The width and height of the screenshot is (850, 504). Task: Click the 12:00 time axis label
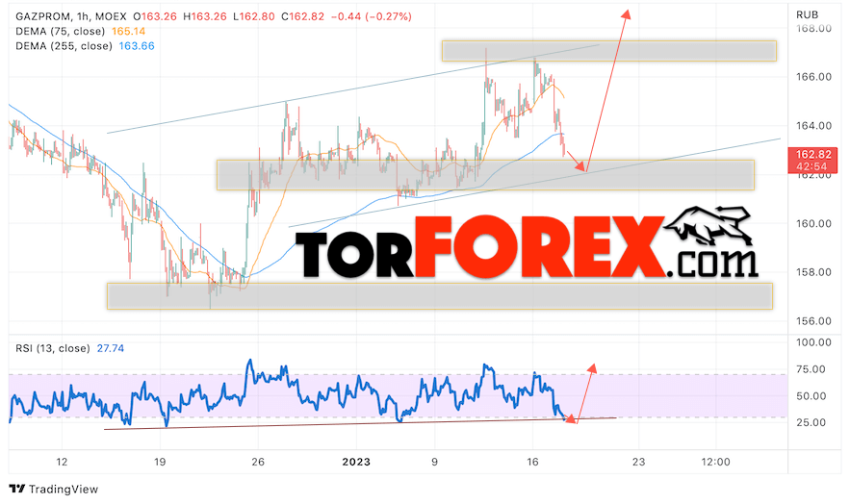click(x=715, y=462)
